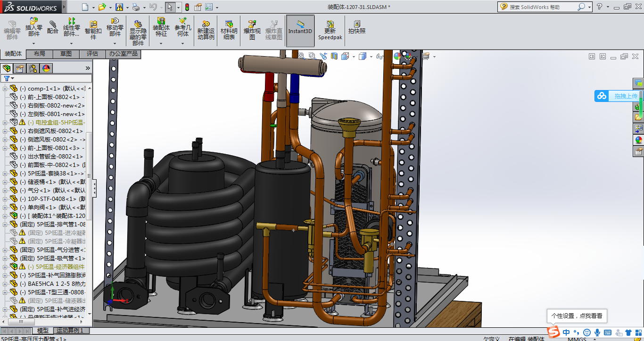Click the 拍快照 snapshot button
Image resolution: width=644 pixels, height=341 pixels.
[x=357, y=28]
